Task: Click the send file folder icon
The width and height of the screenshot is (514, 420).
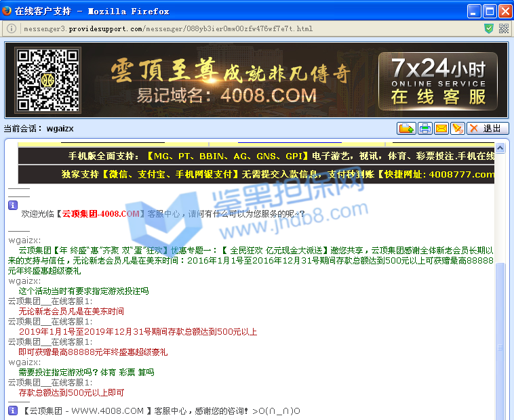Action: coord(406,129)
